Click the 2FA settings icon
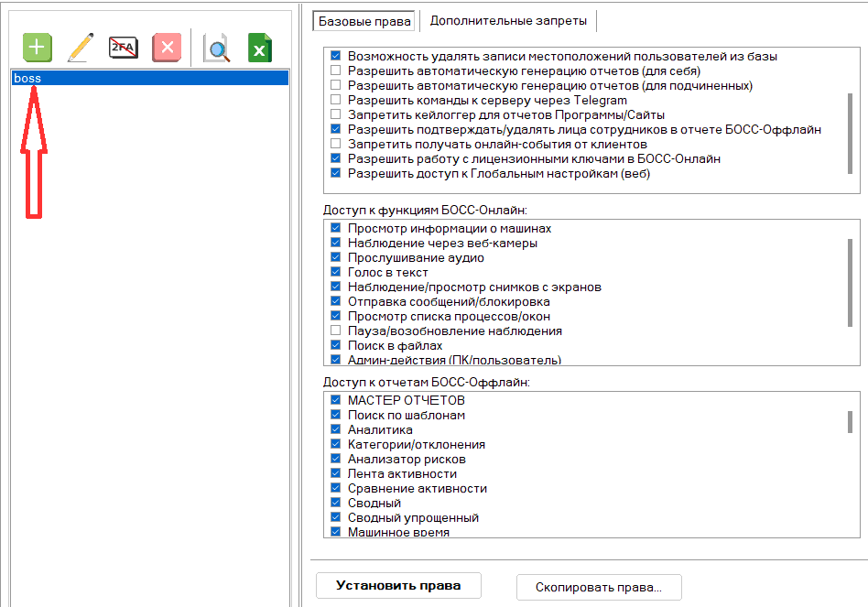Image resolution: width=868 pixels, height=607 pixels. point(123,48)
